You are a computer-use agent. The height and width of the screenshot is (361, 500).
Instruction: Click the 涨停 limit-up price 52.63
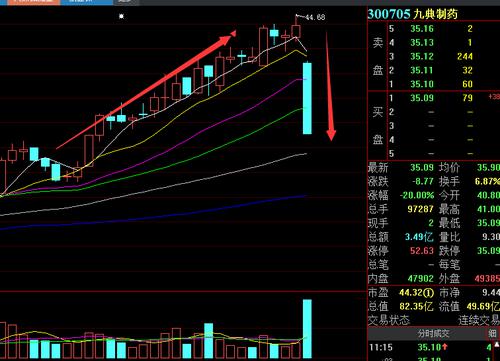pyautogui.click(x=422, y=250)
